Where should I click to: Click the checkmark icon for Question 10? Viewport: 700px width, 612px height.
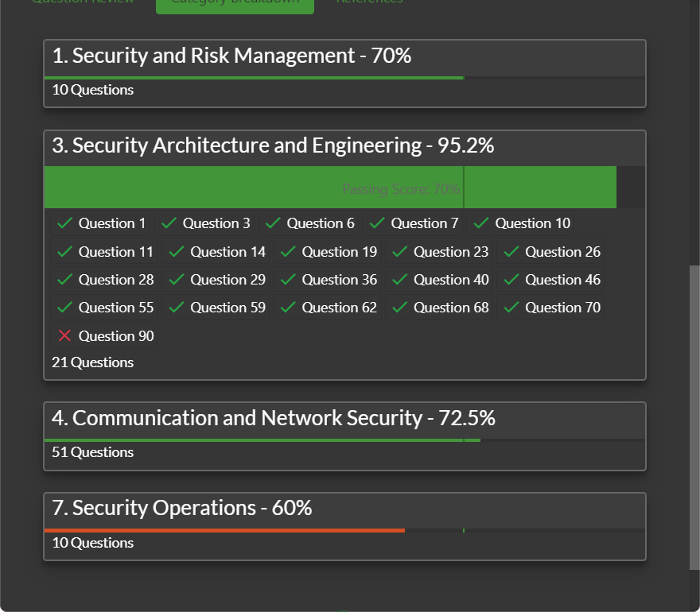(x=482, y=223)
